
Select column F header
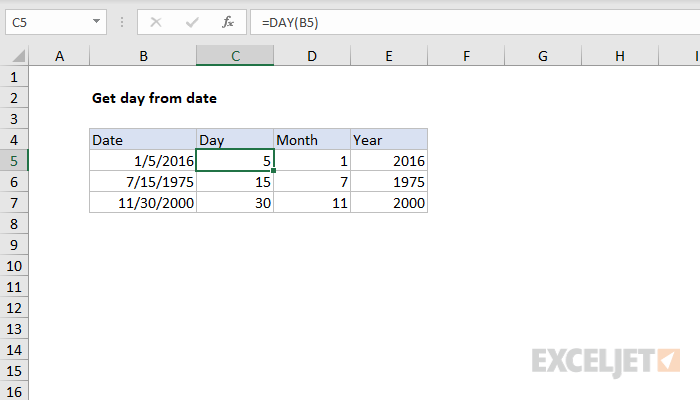click(x=466, y=56)
